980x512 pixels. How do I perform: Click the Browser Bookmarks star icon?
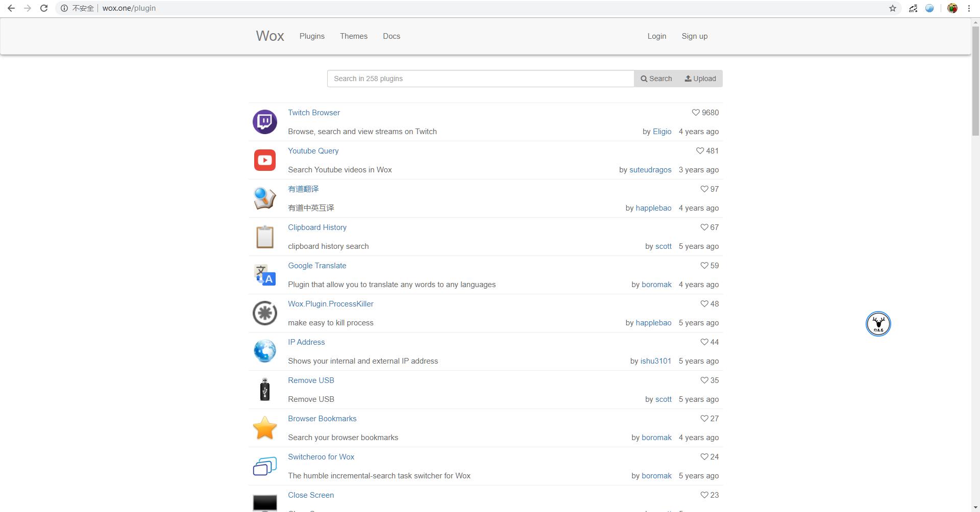click(x=265, y=428)
